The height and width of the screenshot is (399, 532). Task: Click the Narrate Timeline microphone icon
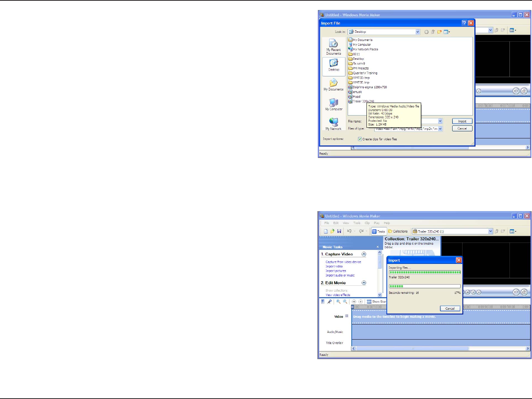330,302
